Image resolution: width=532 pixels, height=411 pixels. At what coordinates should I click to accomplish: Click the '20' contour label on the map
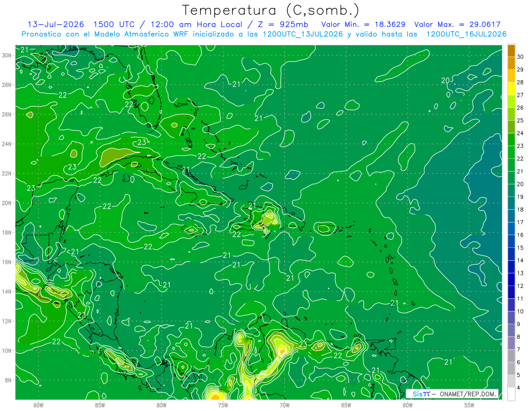446,80
